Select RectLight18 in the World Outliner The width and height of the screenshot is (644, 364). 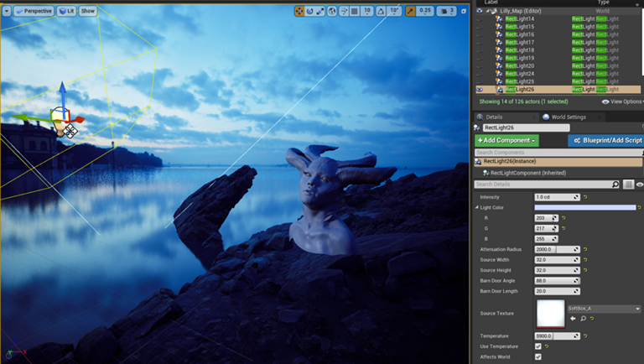point(519,49)
